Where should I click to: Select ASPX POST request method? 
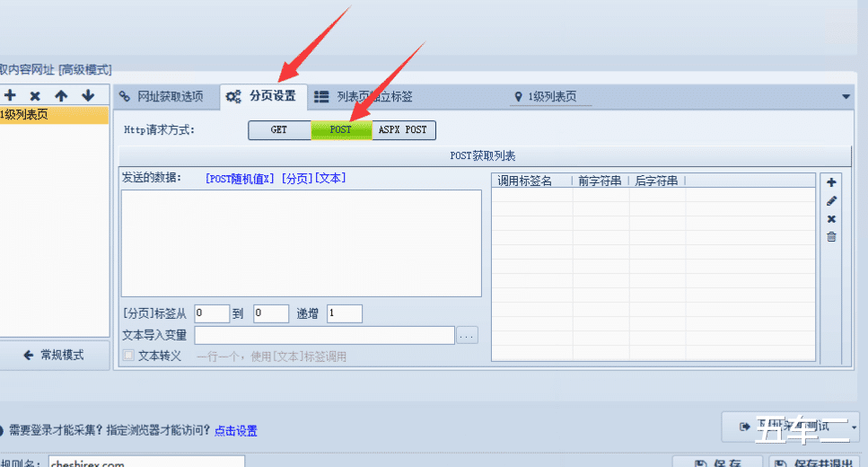click(x=403, y=129)
